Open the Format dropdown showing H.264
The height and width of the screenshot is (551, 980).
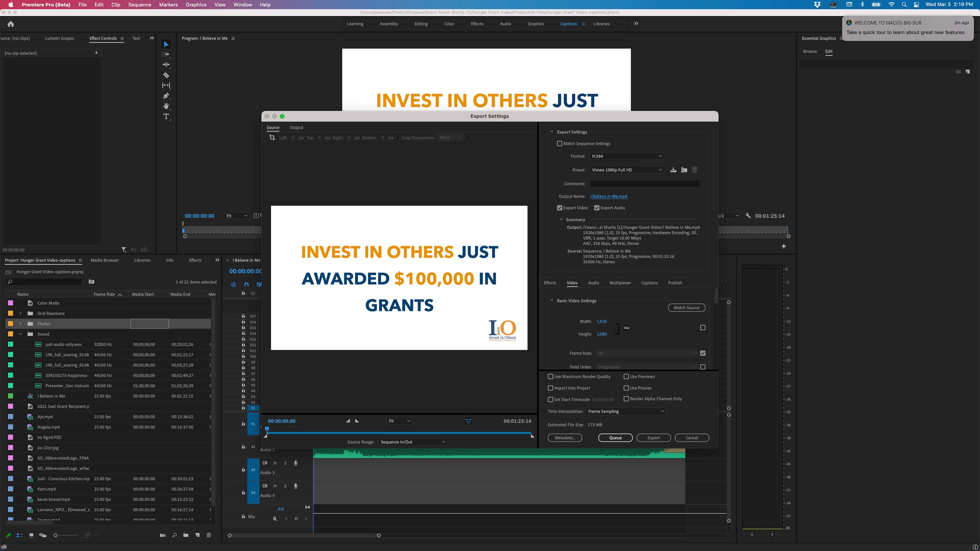click(x=626, y=156)
